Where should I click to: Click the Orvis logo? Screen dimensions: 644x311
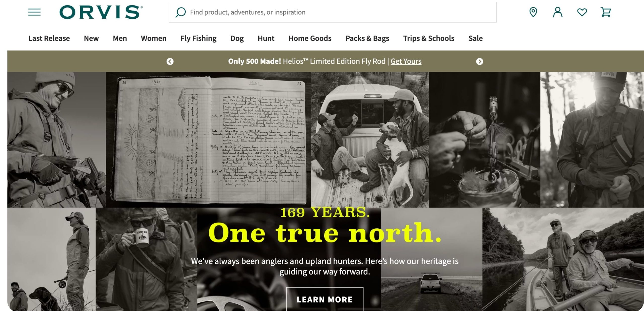pyautogui.click(x=101, y=12)
